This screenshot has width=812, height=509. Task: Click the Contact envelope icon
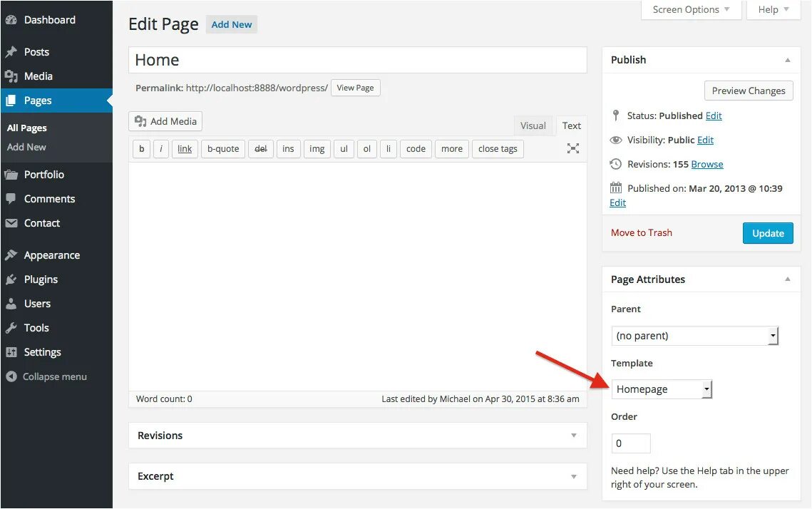pyautogui.click(x=11, y=223)
